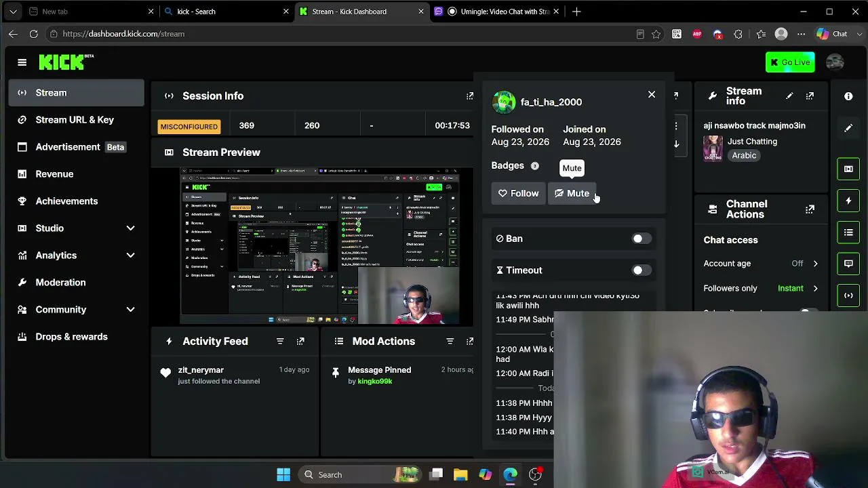Open the user profile avatar menu
868x488 pixels.
835,62
